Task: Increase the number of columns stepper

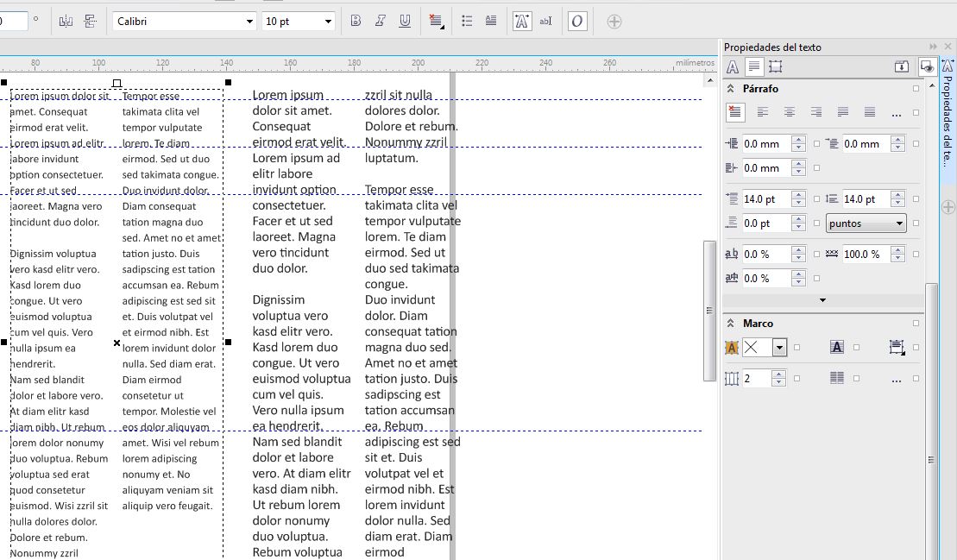Action: (779, 374)
